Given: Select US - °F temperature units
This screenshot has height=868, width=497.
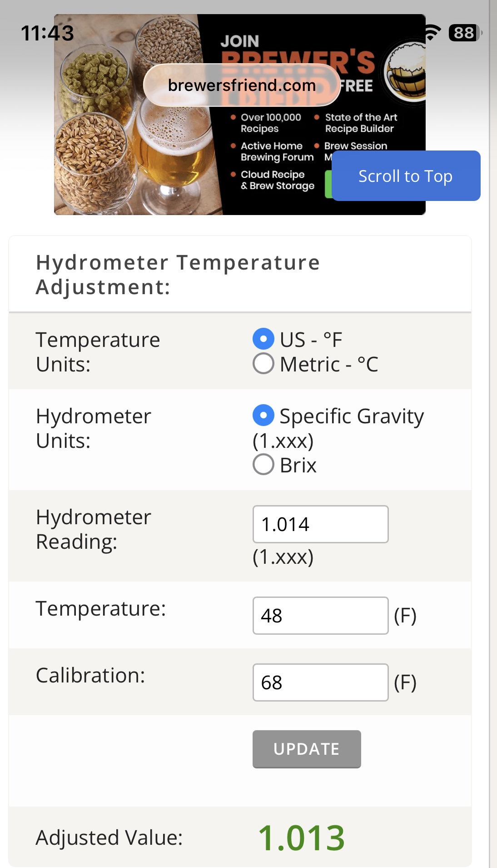Looking at the screenshot, I should [263, 339].
